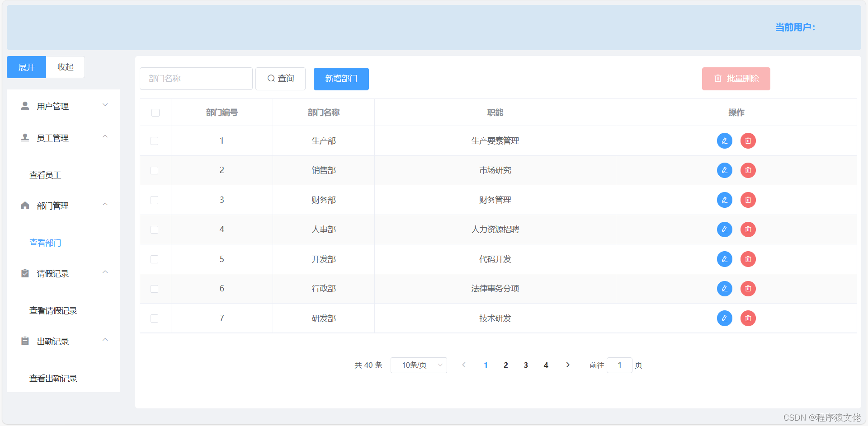Viewport: 868px width, 426px height.
Task: Select the 展开 sidebar tab
Action: tap(26, 67)
